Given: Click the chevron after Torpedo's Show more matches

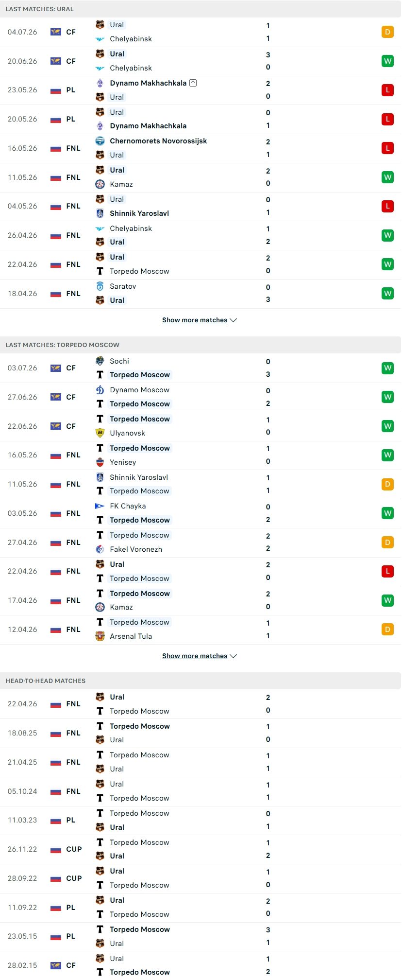Looking at the screenshot, I should tap(234, 656).
